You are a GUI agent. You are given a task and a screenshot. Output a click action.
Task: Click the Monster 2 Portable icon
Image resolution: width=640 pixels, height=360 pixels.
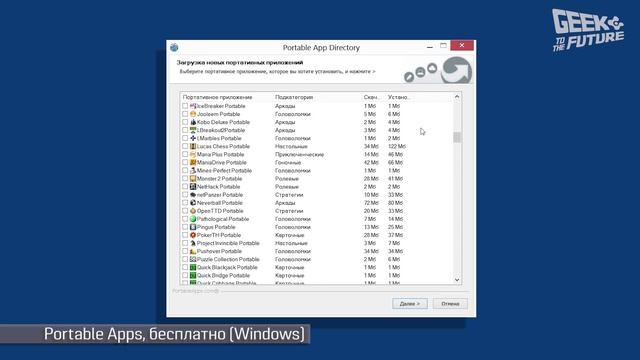click(193, 179)
